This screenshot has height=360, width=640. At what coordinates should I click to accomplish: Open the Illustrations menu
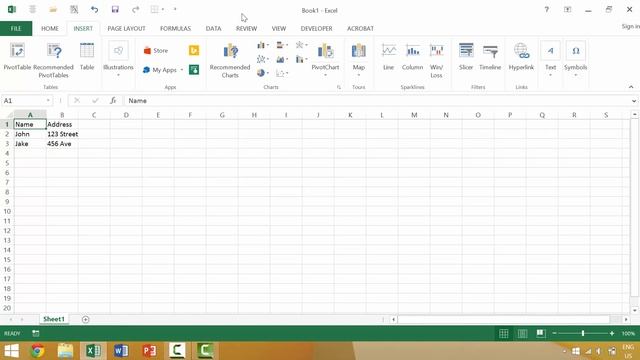(x=118, y=60)
